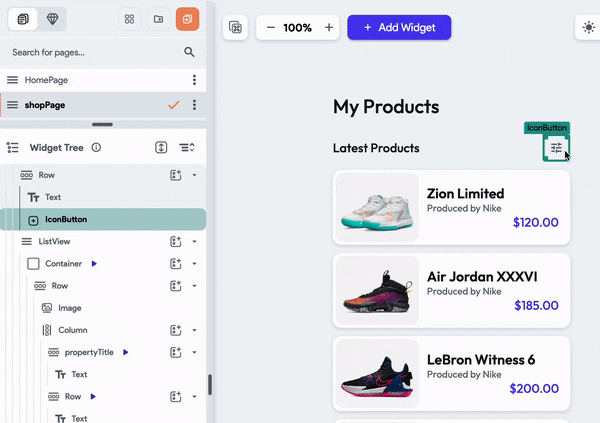
Task: Select the IconButton tree item
Action: pos(103,219)
